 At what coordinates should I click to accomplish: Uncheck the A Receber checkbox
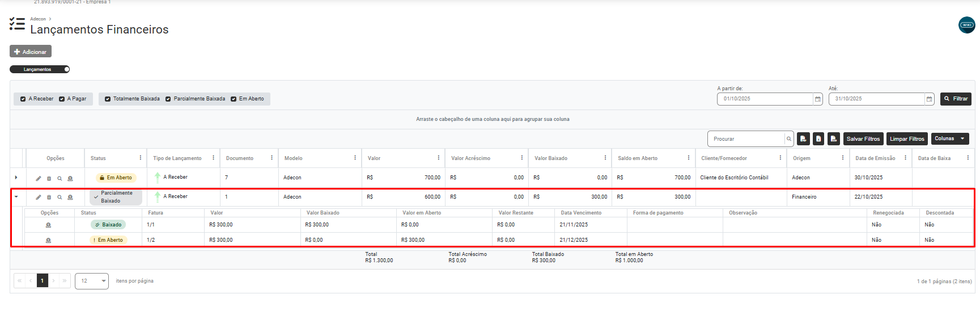coord(23,99)
